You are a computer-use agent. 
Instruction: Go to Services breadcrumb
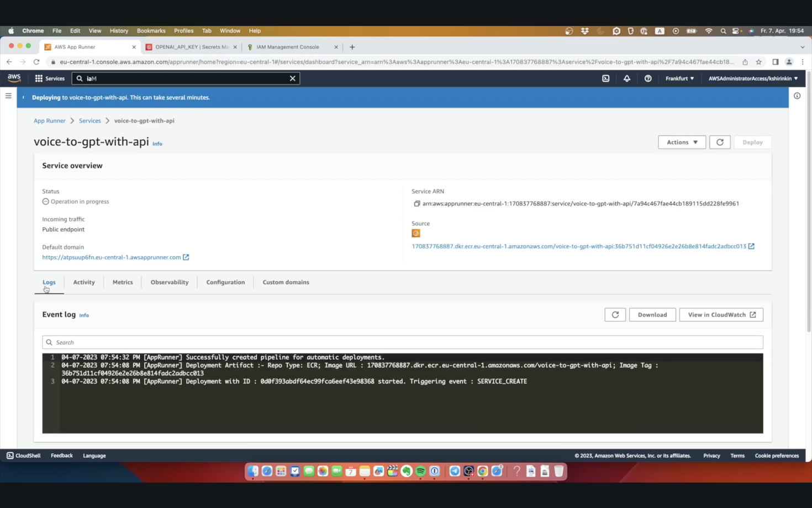pos(89,121)
